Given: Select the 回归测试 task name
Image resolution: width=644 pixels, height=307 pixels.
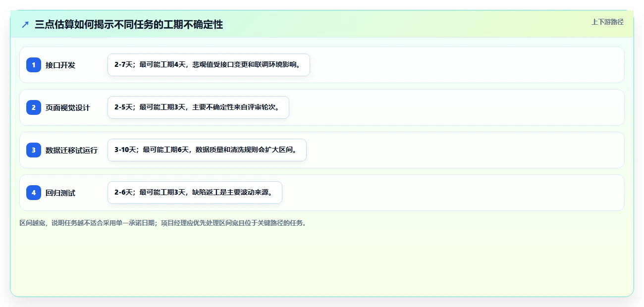Looking at the screenshot, I should pos(60,193).
